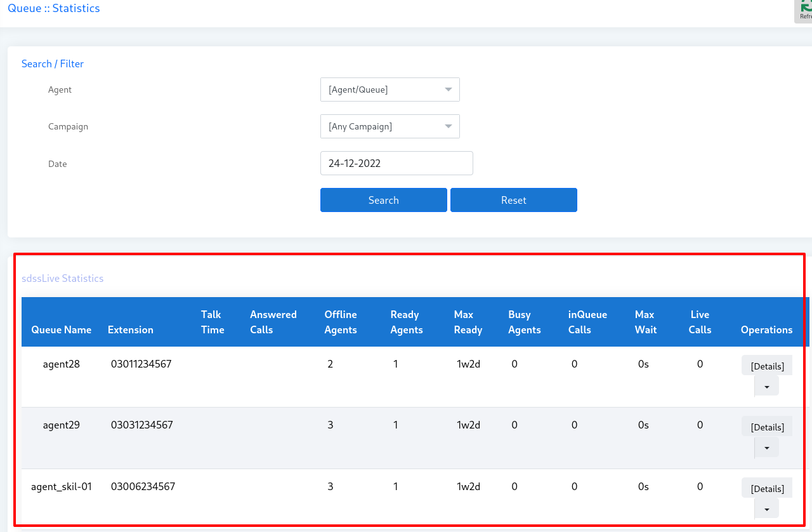The image size is (812, 532).
Task: Click the Queue :: Statistics page title
Action: tap(54, 8)
